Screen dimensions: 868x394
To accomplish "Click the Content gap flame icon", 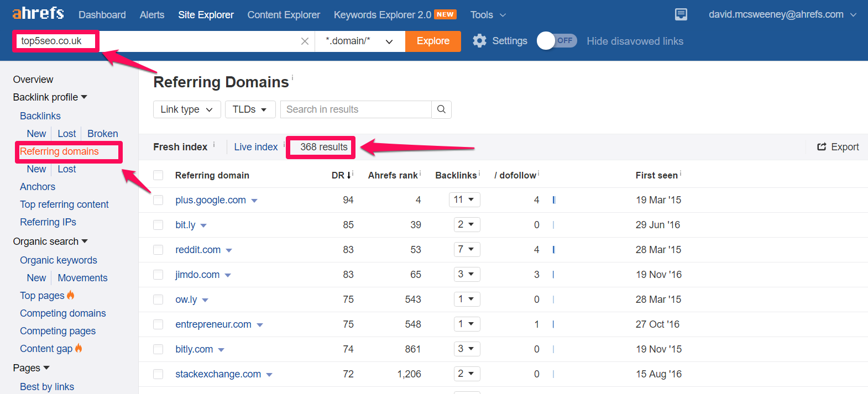I will [x=79, y=348].
